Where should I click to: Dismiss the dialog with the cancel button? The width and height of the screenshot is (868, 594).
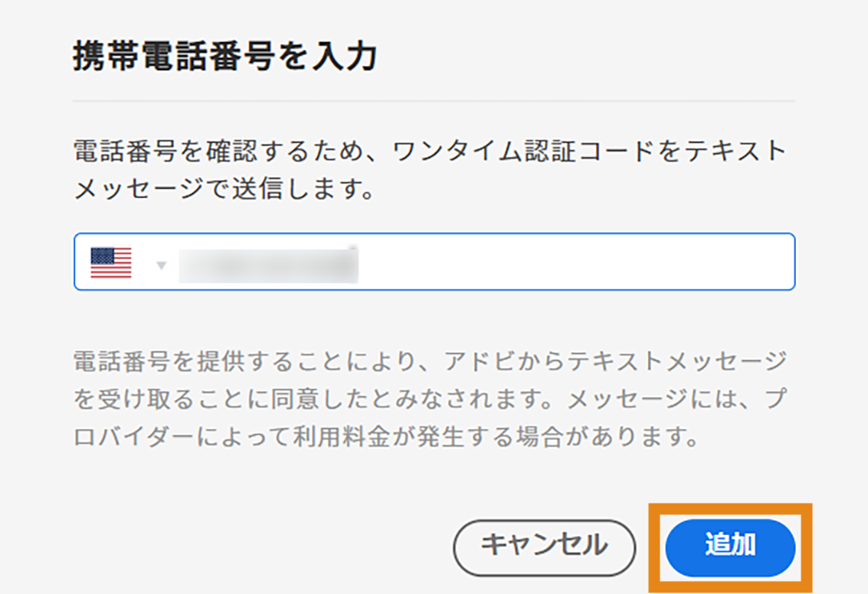tap(544, 546)
